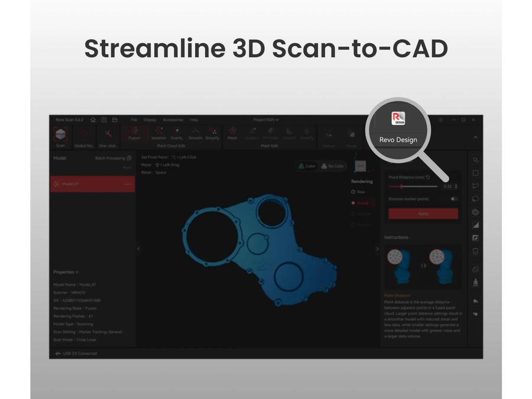The image size is (532, 399).
Task: Click the Point Distance slider
Action: [413, 186]
